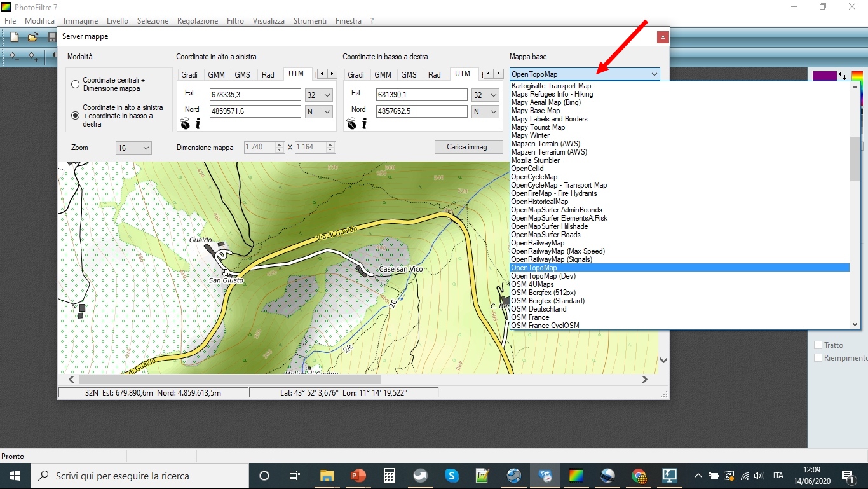Click mouse-pick icon under top-left coordinates

(x=184, y=123)
